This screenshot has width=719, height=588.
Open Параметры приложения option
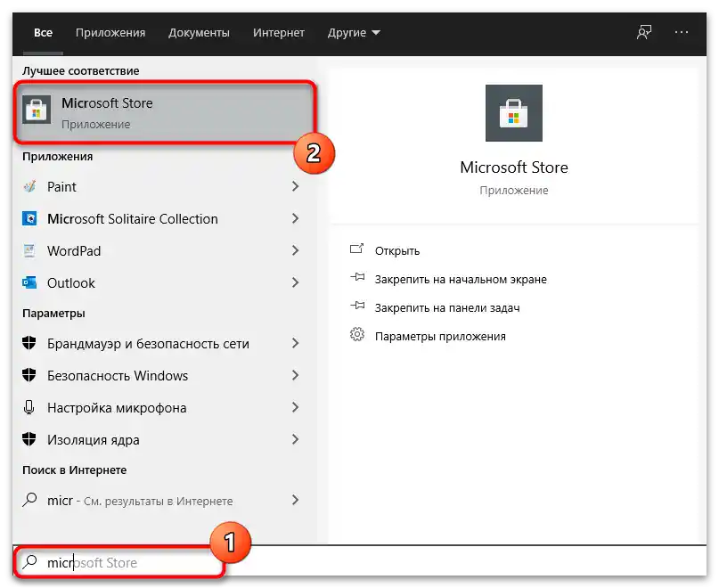tap(440, 336)
